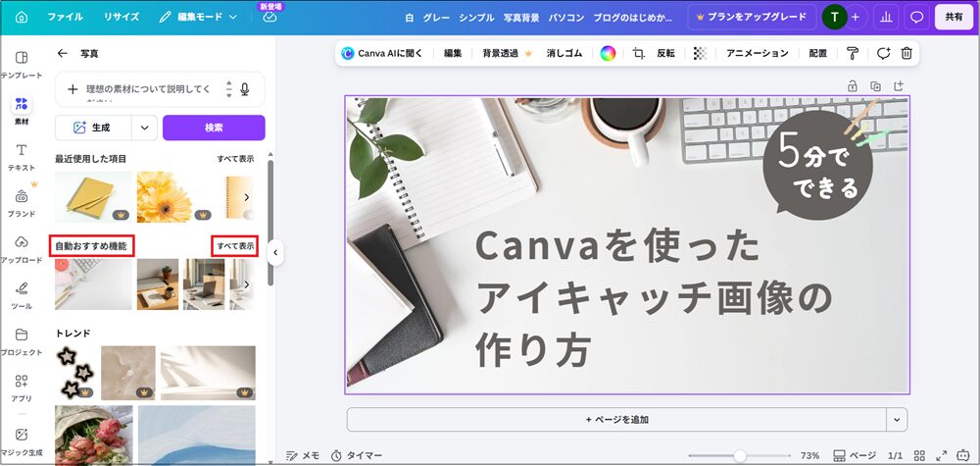This screenshot has height=466, width=980.
Task: Show more recent items arrow
Action: (x=246, y=197)
